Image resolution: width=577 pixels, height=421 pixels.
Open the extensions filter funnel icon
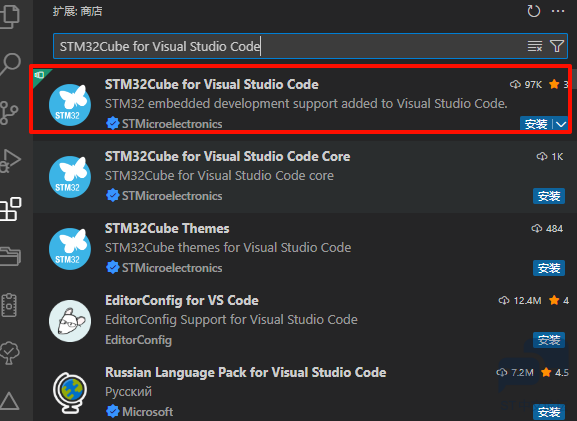click(557, 46)
